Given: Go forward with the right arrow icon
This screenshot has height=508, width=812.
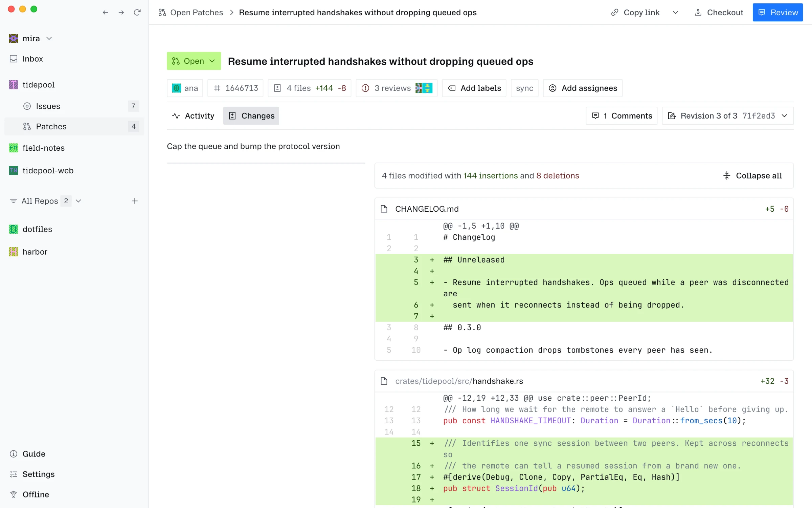Looking at the screenshot, I should (121, 13).
